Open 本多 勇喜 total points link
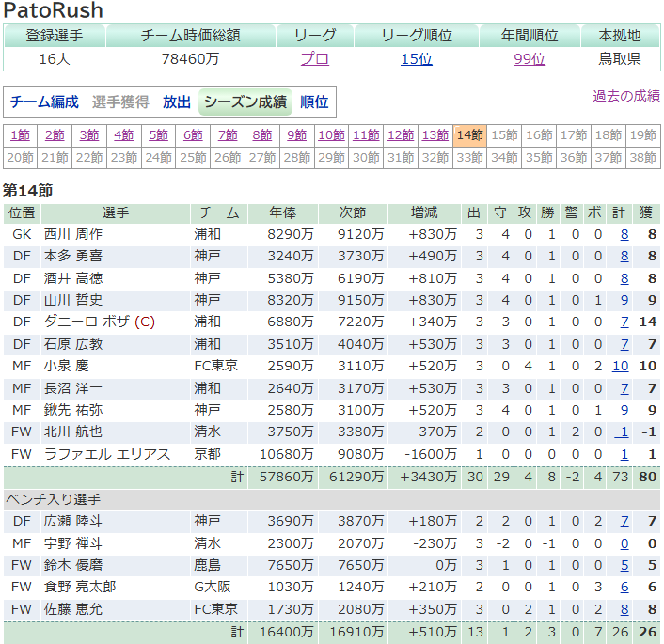The width and height of the screenshot is (664, 644). click(x=624, y=256)
